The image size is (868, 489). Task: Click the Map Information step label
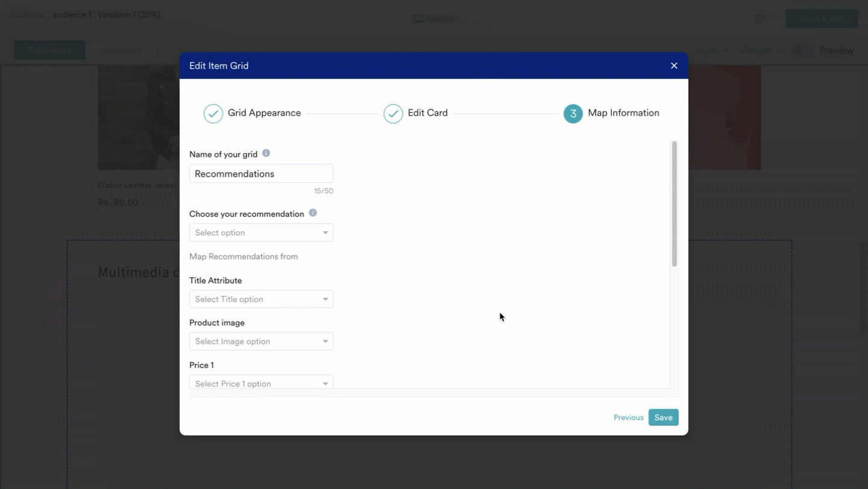[x=623, y=113]
